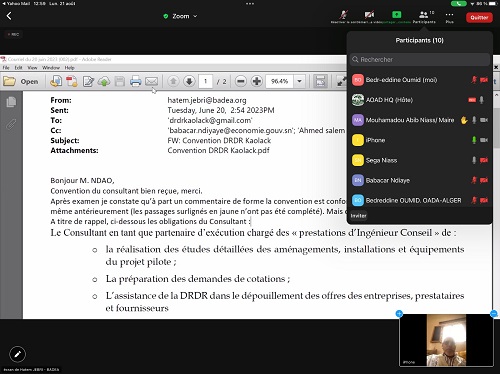Start video from Zoom toolbar
Viewport: 500px width, 374px height.
(369, 15)
